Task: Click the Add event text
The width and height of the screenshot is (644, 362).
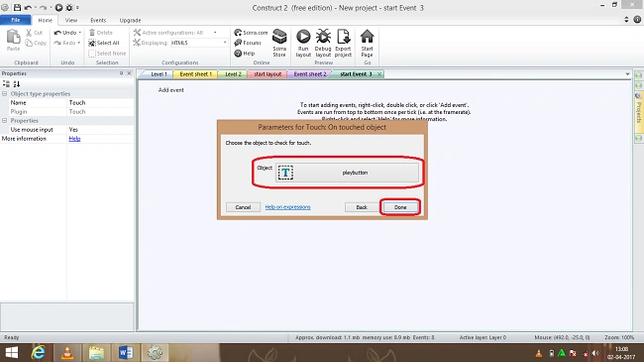Action: coord(170,90)
